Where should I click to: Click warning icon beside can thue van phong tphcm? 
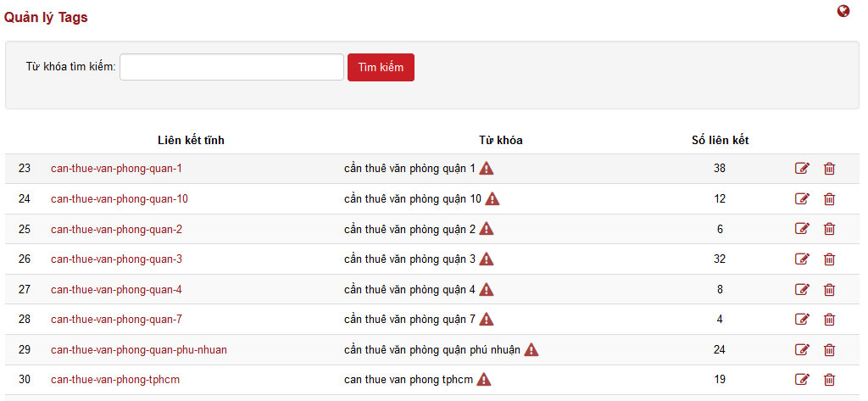(x=484, y=379)
